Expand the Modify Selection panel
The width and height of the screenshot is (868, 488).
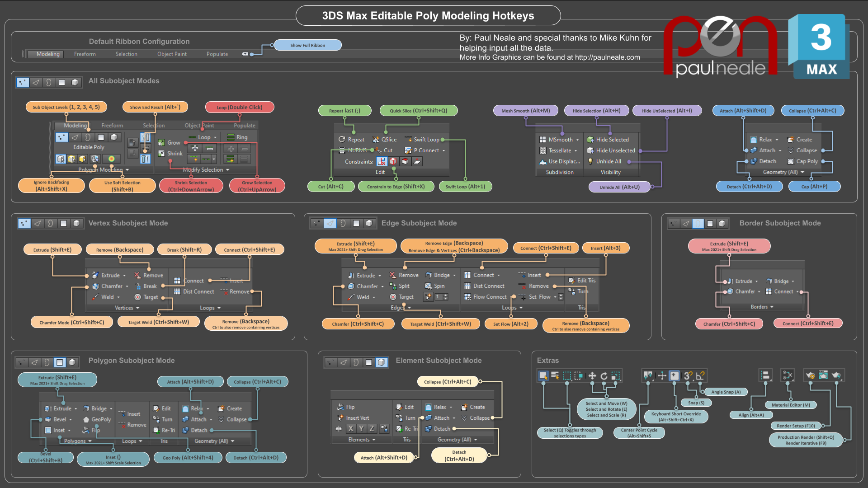(227, 170)
